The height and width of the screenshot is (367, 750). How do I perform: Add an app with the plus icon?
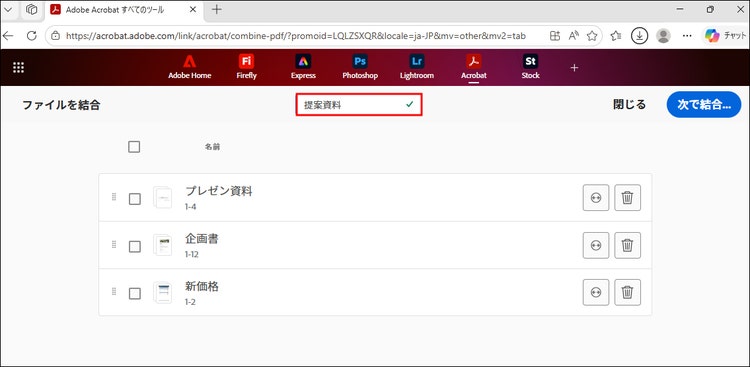click(x=574, y=68)
